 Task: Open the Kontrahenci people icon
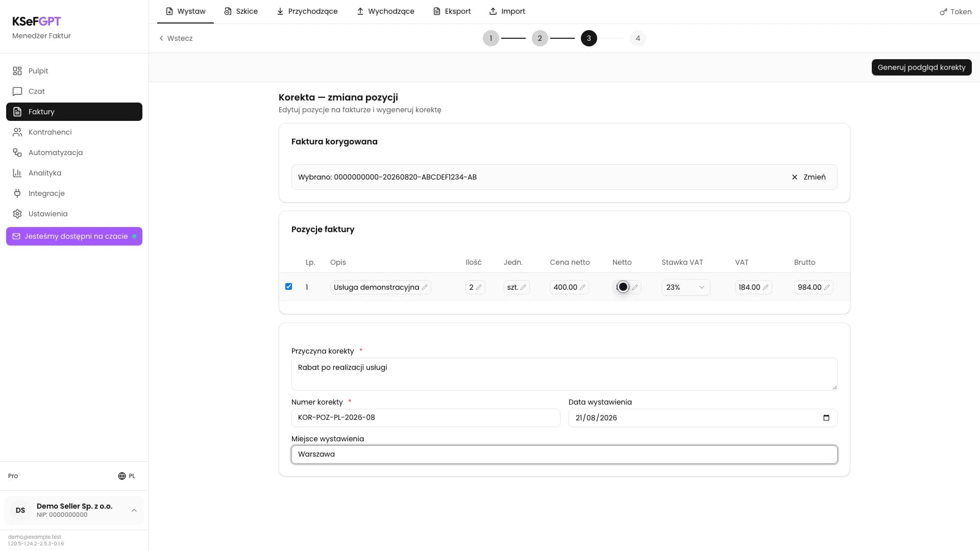(x=17, y=132)
